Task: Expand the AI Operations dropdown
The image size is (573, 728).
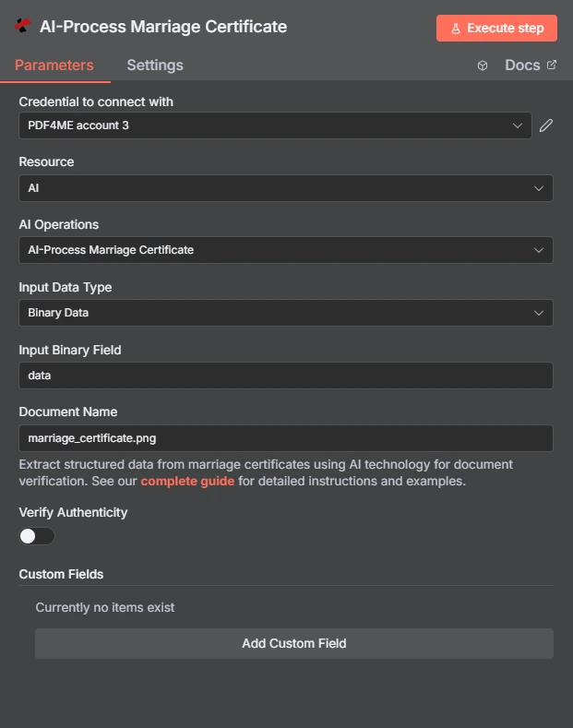Action: (x=286, y=250)
